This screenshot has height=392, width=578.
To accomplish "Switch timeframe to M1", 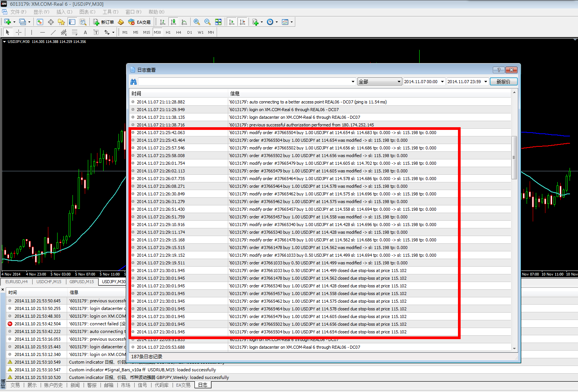I will [x=125, y=32].
